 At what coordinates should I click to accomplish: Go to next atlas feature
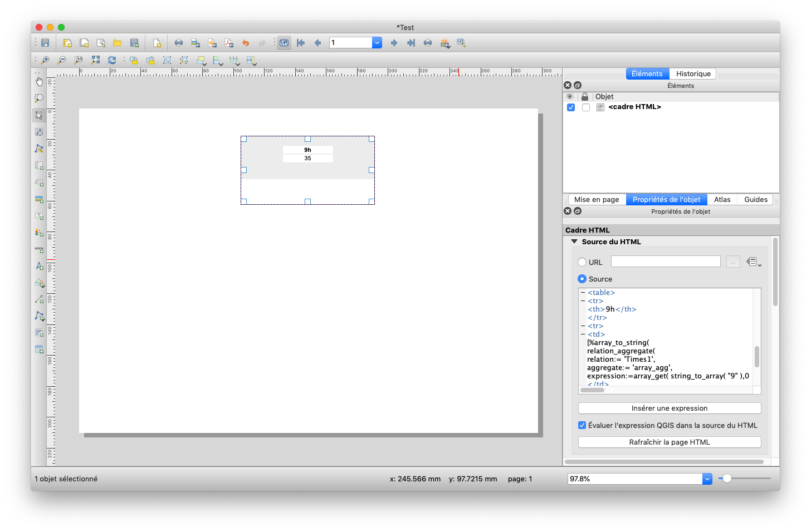pos(394,43)
